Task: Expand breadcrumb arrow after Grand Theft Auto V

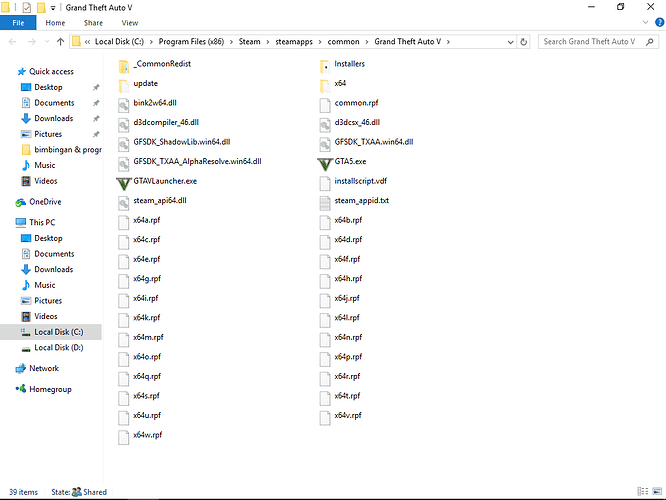Action: tap(449, 42)
